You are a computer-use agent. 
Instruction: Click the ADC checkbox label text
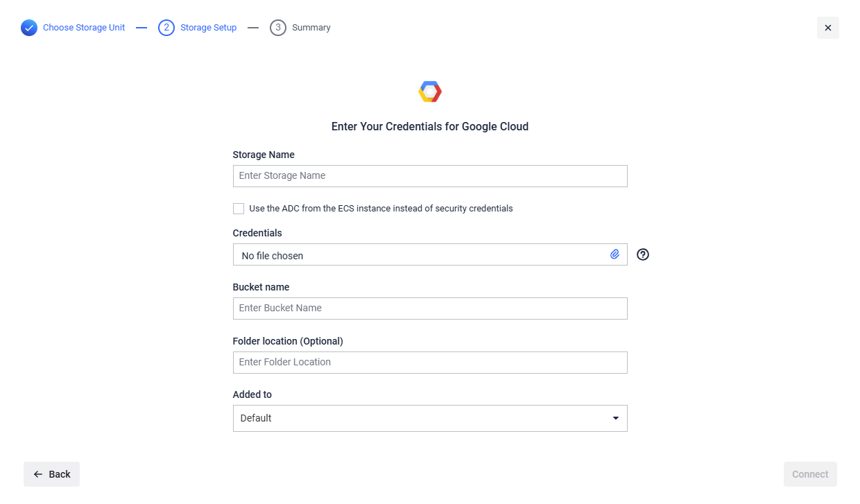pos(381,209)
